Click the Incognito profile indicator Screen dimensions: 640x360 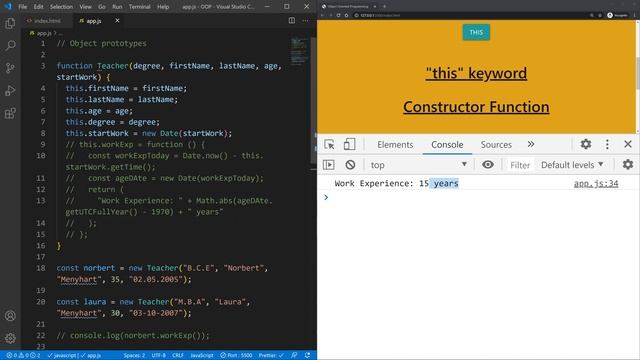point(617,15)
